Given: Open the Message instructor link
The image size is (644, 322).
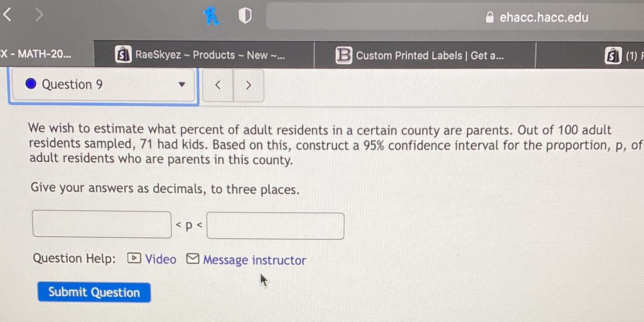Looking at the screenshot, I should pos(254,260).
